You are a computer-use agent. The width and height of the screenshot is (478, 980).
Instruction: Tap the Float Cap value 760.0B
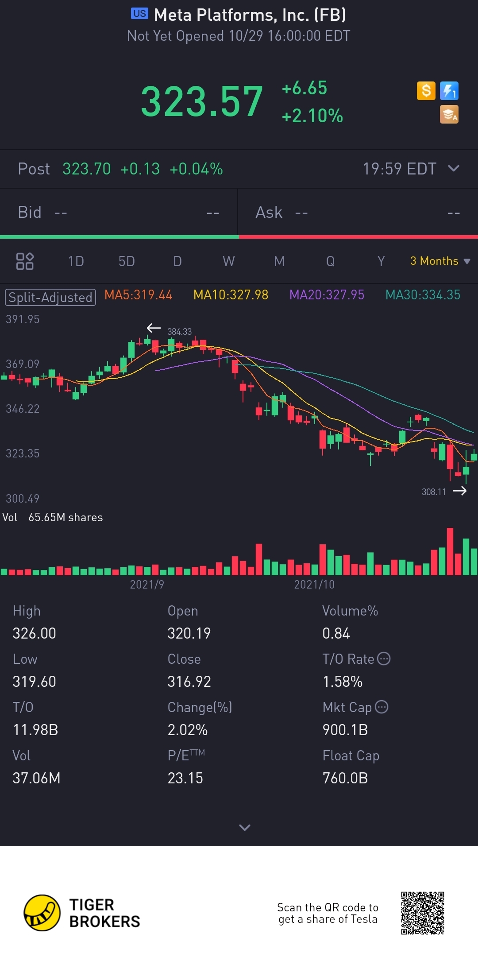345,778
